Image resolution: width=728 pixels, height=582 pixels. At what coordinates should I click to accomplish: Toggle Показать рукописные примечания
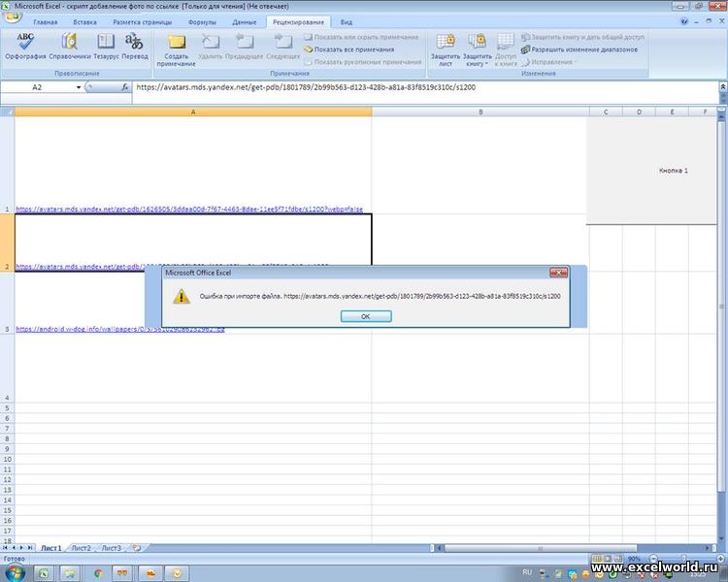[x=363, y=62]
